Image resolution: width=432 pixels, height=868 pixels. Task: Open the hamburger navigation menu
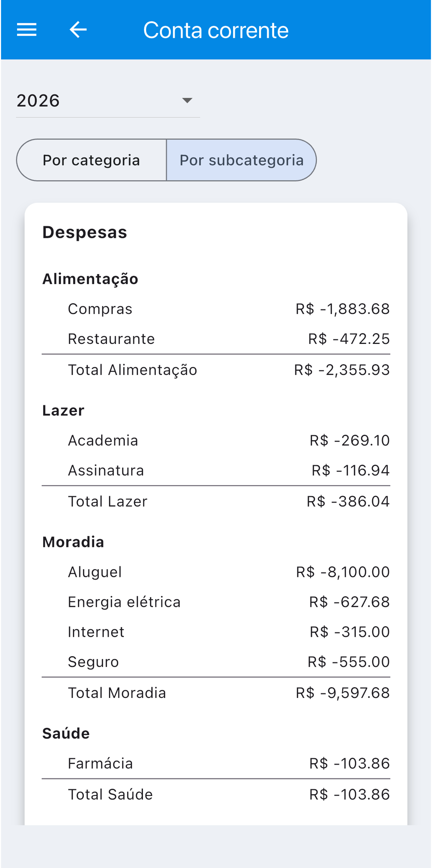pos(27,30)
